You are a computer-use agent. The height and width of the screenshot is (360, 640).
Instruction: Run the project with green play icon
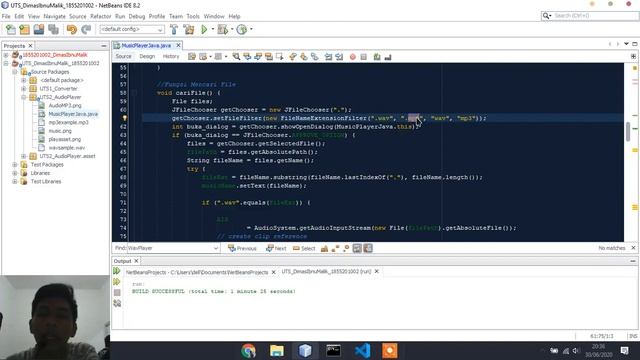click(x=204, y=29)
